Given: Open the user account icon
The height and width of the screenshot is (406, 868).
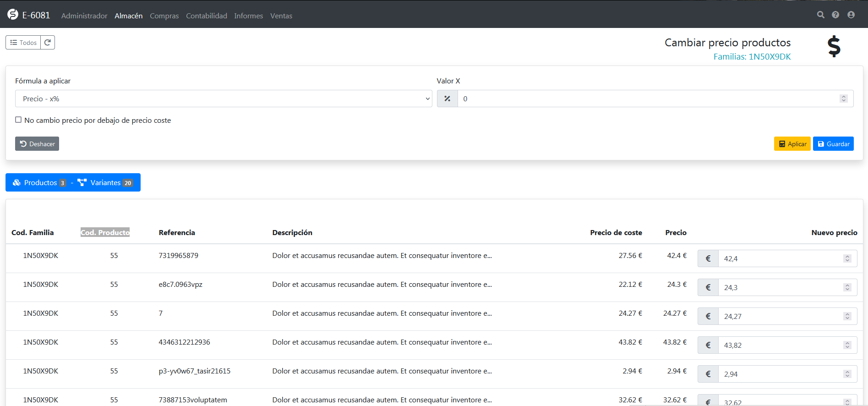Looking at the screenshot, I should pos(851,15).
